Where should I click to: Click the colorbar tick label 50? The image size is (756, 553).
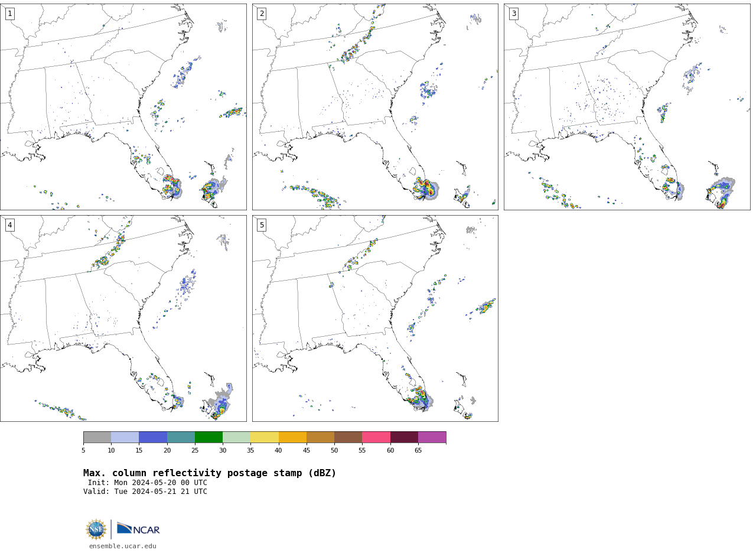tap(334, 451)
